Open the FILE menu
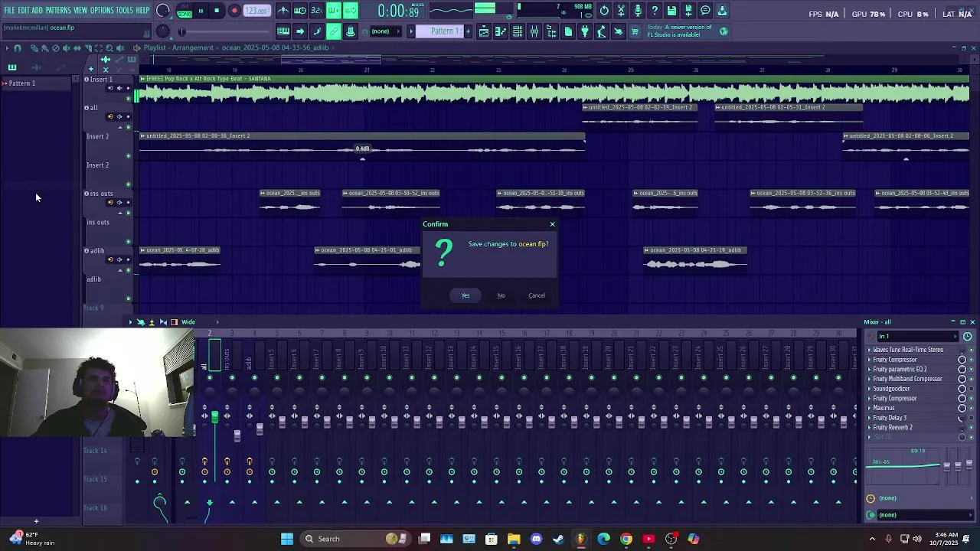Image resolution: width=980 pixels, height=551 pixels. (x=10, y=11)
